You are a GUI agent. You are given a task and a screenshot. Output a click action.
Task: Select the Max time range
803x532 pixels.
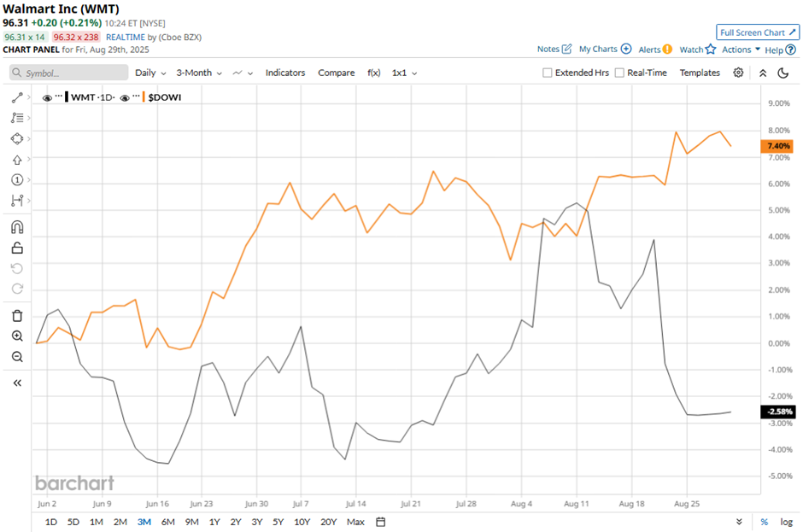click(x=355, y=522)
